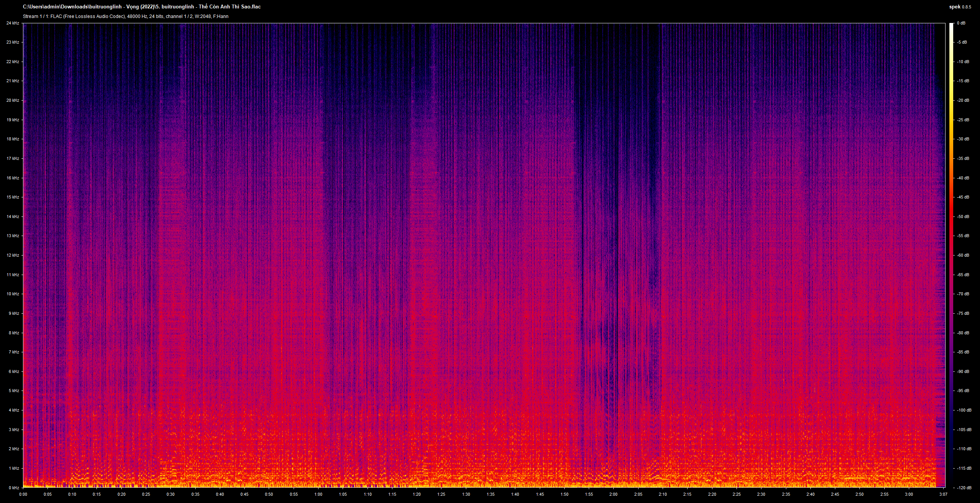Click the '-90 dB' legend label

(963, 371)
